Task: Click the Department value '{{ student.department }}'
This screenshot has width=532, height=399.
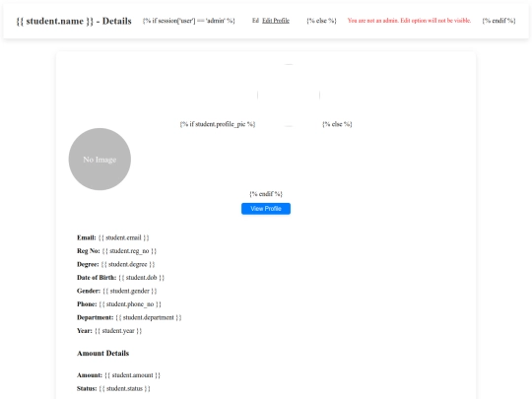Action: coord(149,317)
